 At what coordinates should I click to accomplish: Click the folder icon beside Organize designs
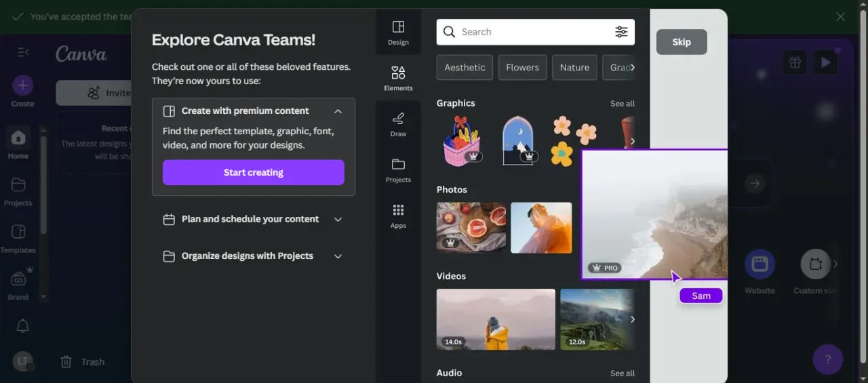point(169,256)
